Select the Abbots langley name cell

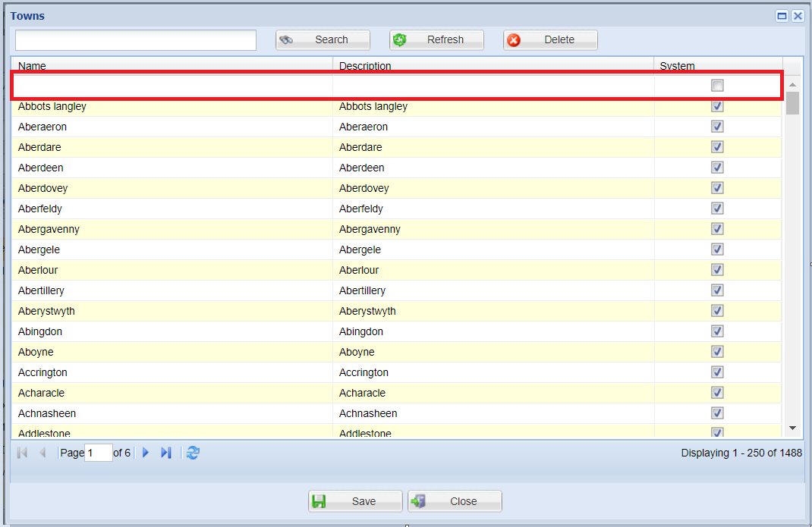(172, 106)
